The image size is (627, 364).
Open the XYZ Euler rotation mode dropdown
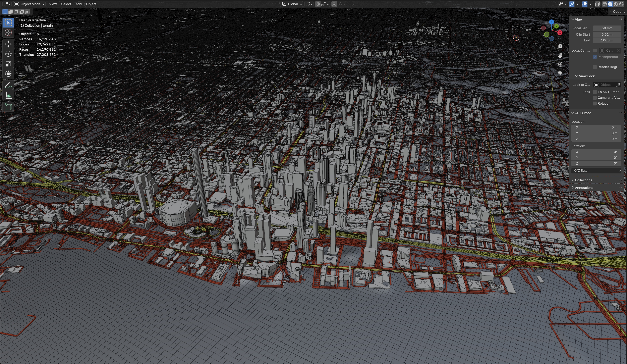pyautogui.click(x=596, y=171)
